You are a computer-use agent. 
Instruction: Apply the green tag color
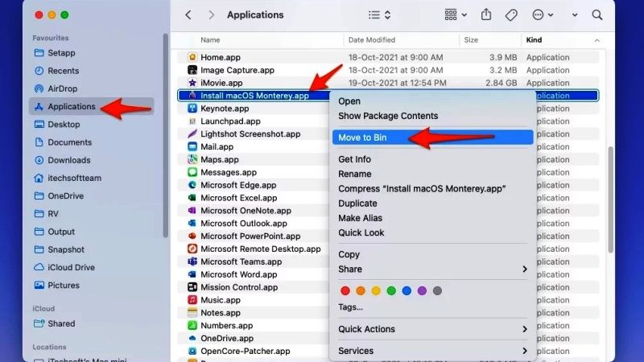[391, 291]
